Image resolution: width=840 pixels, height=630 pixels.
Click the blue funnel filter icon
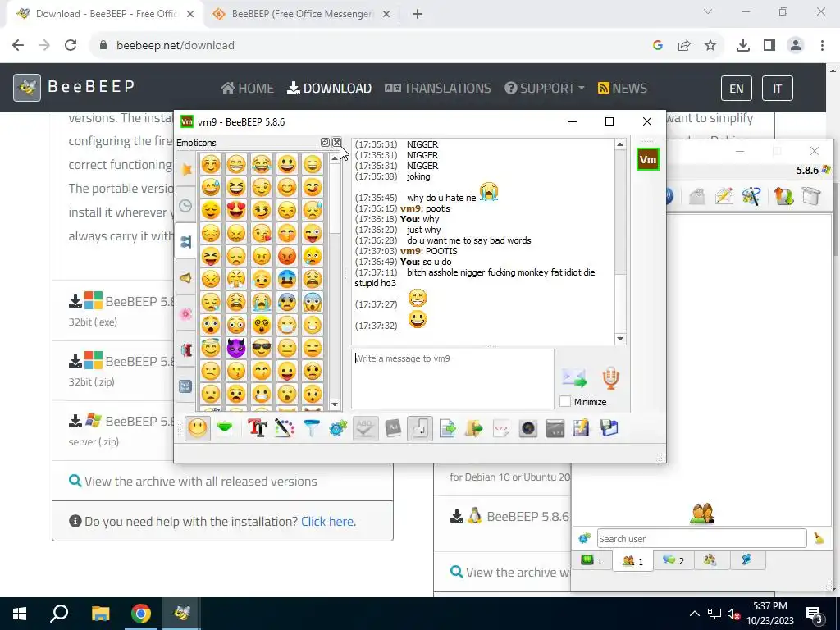tap(311, 428)
